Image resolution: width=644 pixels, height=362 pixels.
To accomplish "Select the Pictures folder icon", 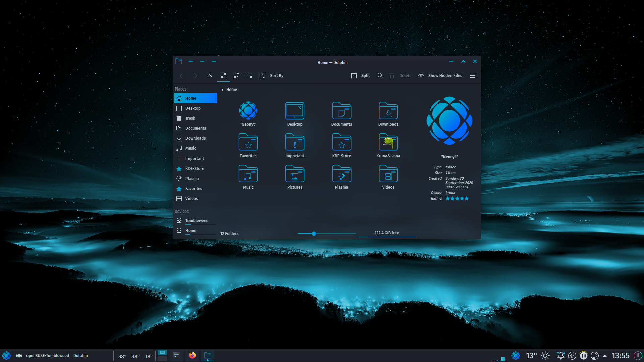I will point(295,174).
